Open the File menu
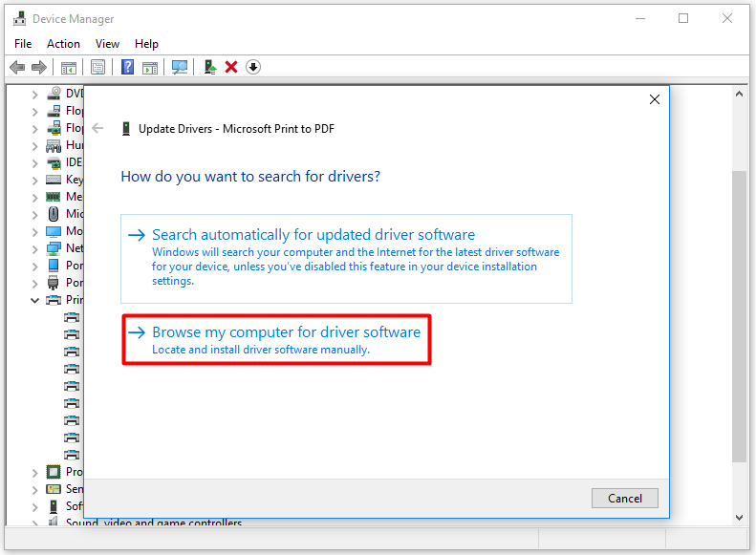756x555 pixels. point(23,44)
